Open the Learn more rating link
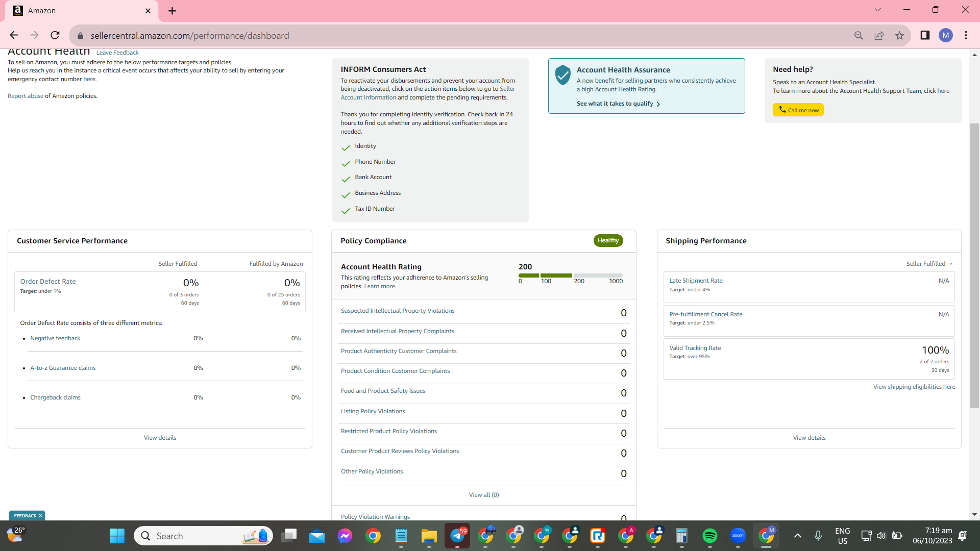 380,286
